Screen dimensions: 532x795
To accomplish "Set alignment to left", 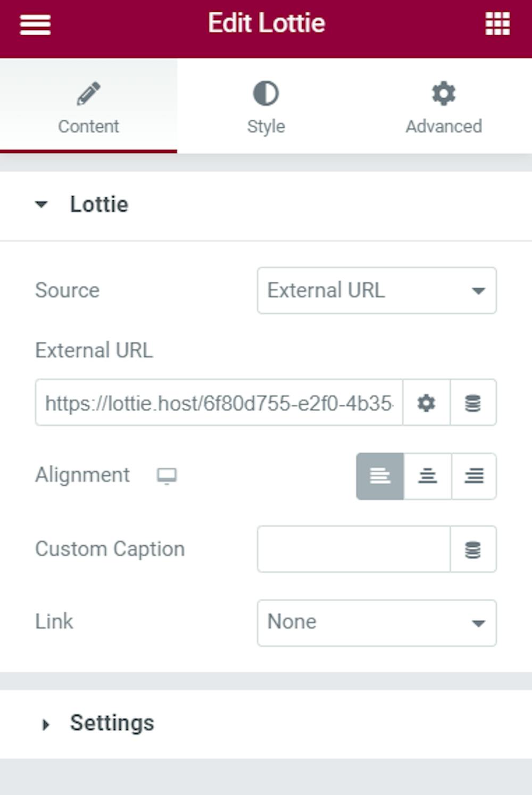I will 380,476.
